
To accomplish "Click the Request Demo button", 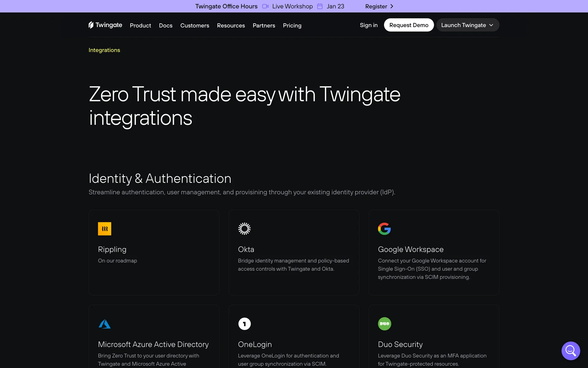I will [409, 25].
